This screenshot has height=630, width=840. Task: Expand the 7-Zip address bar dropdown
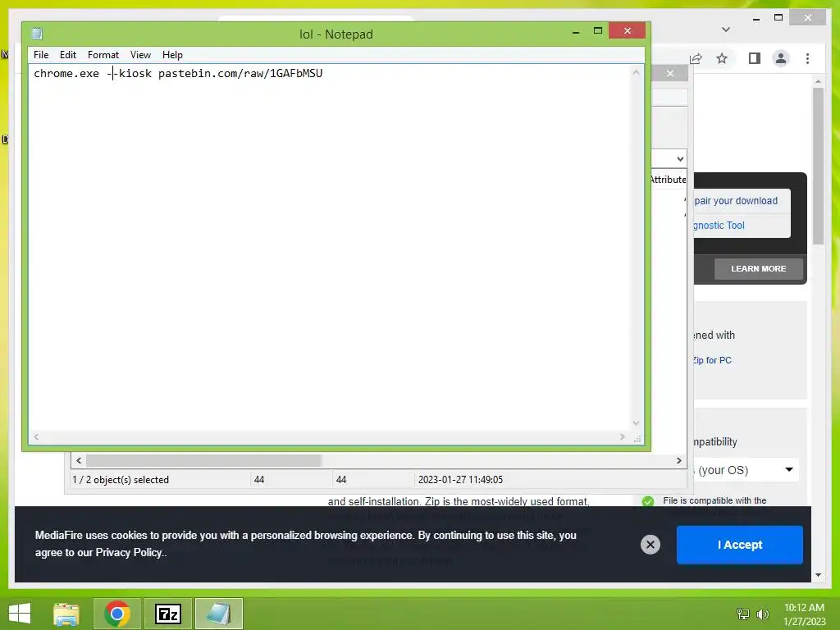[680, 159]
